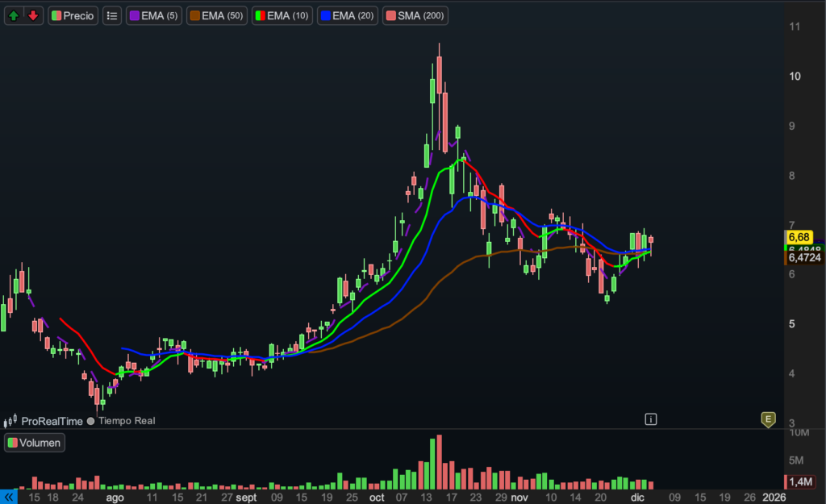The height and width of the screenshot is (504, 826).
Task: Click the oct label on time axis
Action: coord(377,498)
